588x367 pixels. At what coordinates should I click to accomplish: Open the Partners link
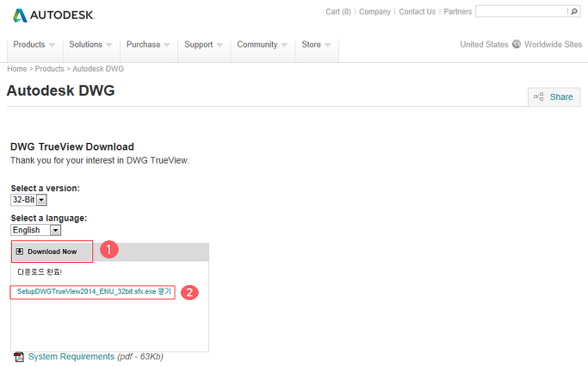point(457,12)
